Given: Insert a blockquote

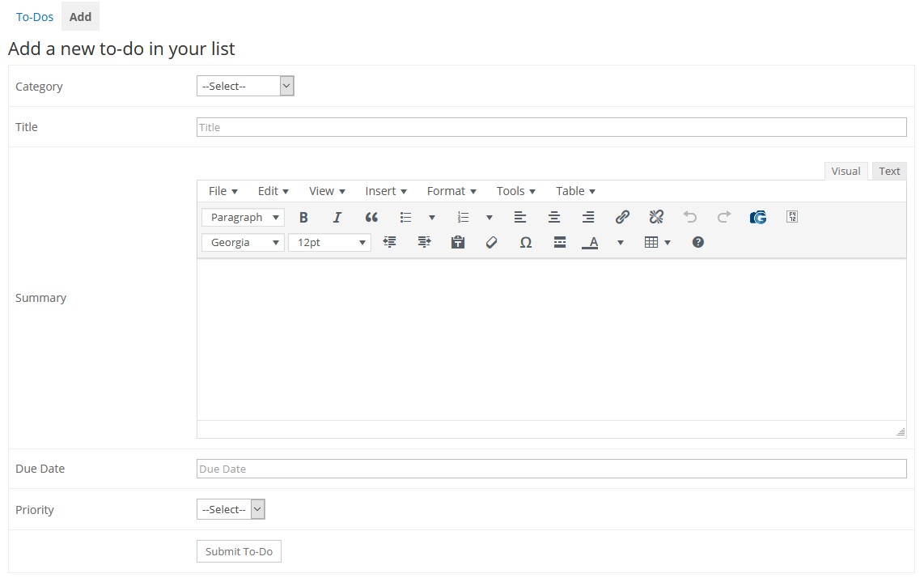Looking at the screenshot, I should click(371, 217).
